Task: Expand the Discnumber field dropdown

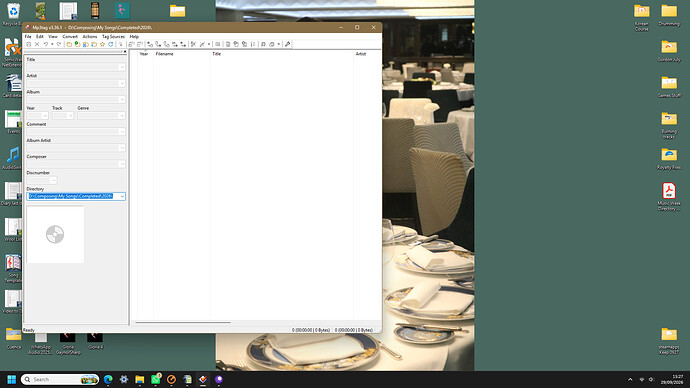Action: pos(53,180)
